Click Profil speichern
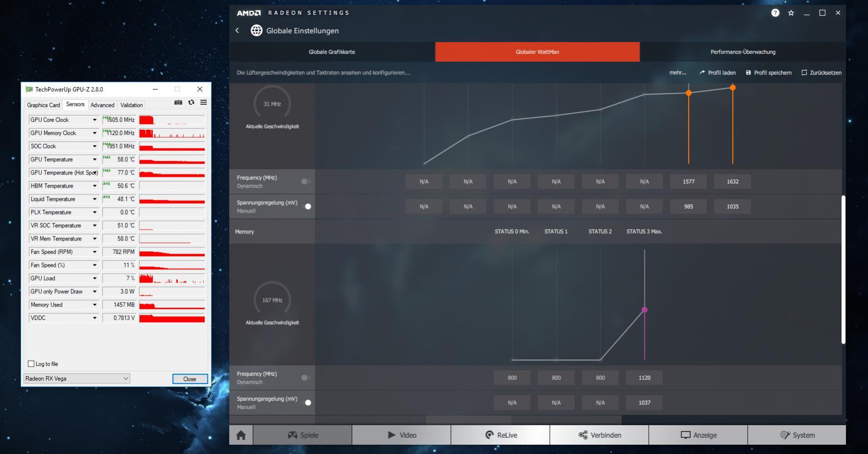 (769, 72)
